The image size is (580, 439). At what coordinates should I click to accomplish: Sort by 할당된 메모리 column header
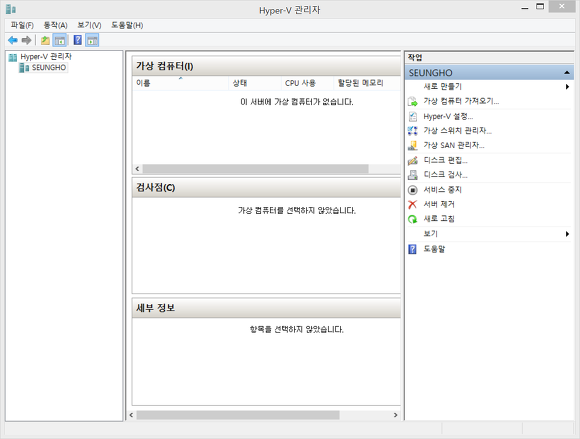367,83
